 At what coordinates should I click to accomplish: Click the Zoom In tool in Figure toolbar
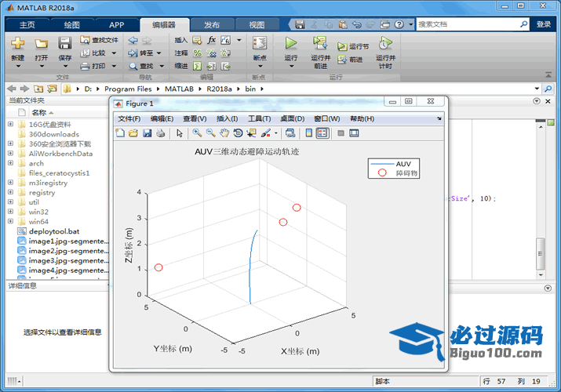click(x=197, y=133)
